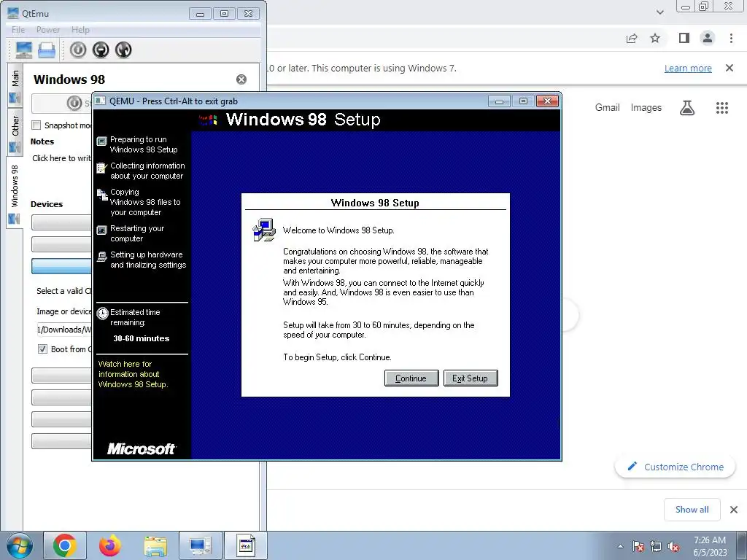
Task: Click the Search Labs flask icon
Action: (687, 108)
